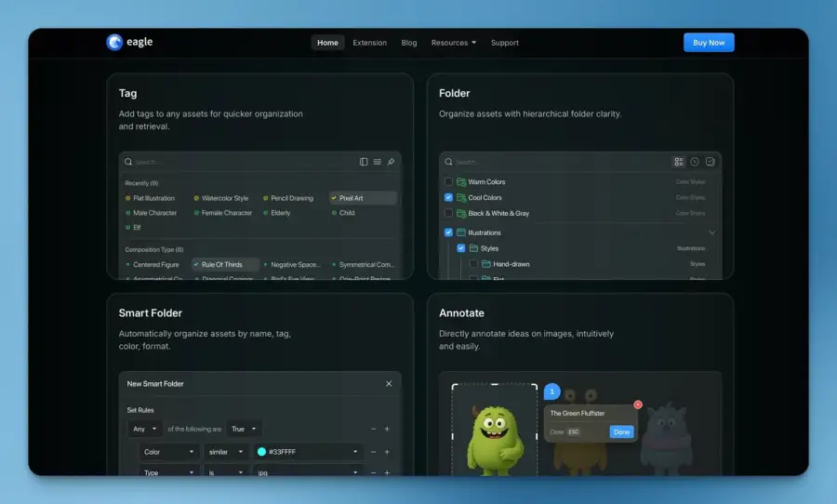
Task: Click the plus icon beside True dropdown
Action: [387, 429]
